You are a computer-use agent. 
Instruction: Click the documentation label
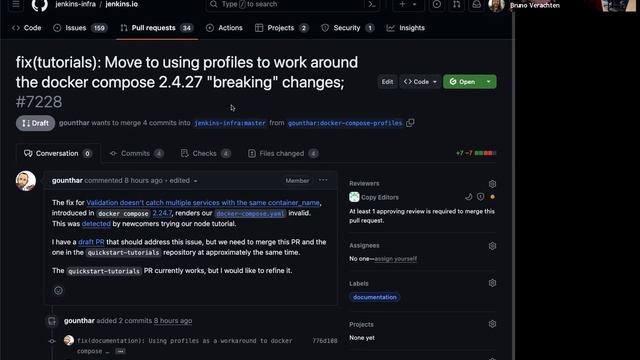[374, 297]
